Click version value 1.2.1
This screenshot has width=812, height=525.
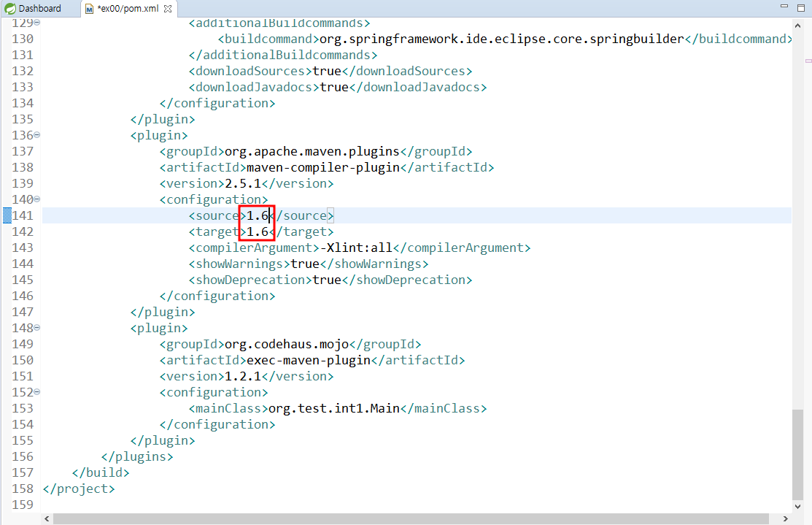click(x=243, y=376)
